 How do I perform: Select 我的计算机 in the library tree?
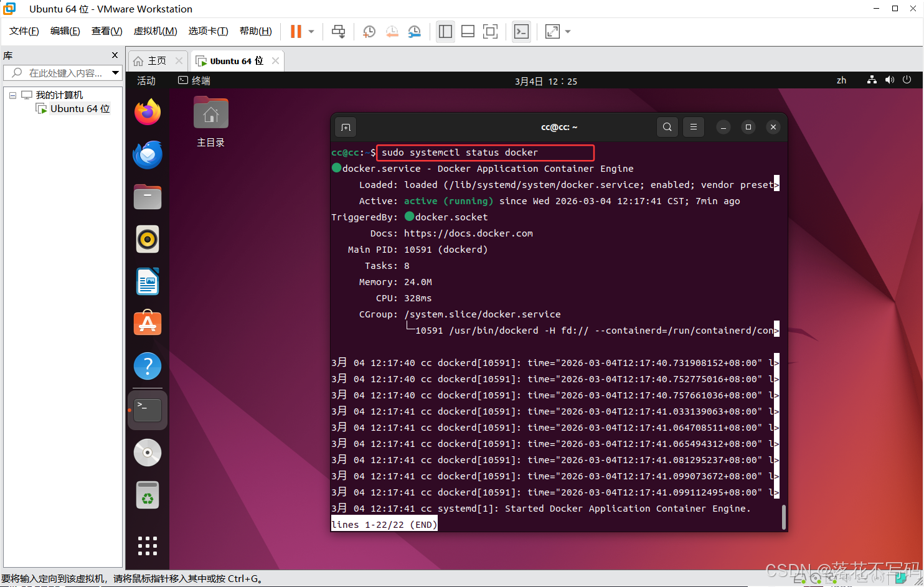tap(59, 95)
